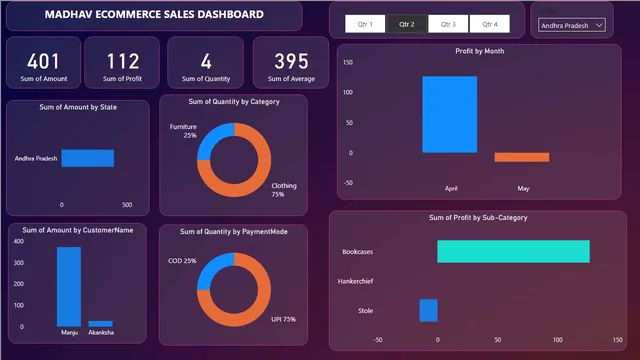
Task: Click the 'Profit by Month' chart title
Action: coord(480,51)
